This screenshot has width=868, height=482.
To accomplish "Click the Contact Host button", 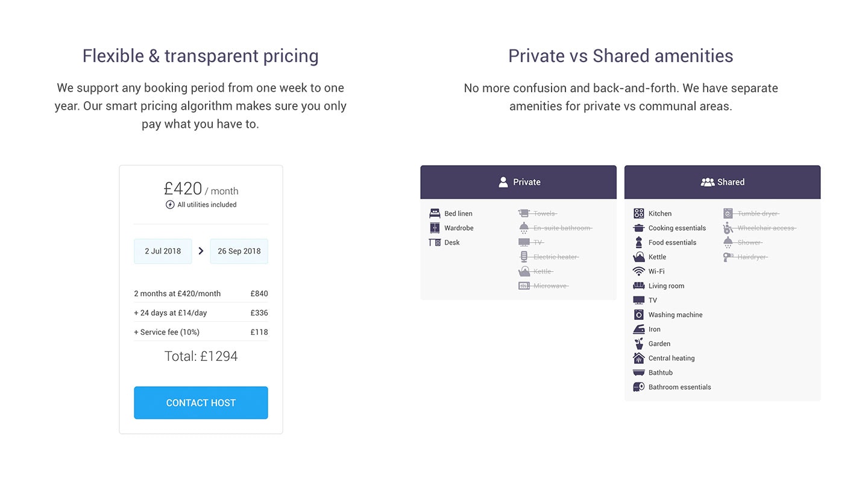I will pyautogui.click(x=201, y=402).
